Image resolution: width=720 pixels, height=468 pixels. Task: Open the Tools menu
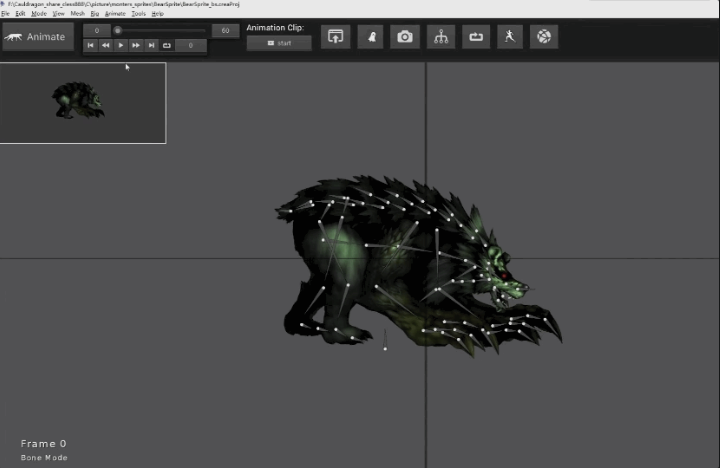(x=139, y=14)
